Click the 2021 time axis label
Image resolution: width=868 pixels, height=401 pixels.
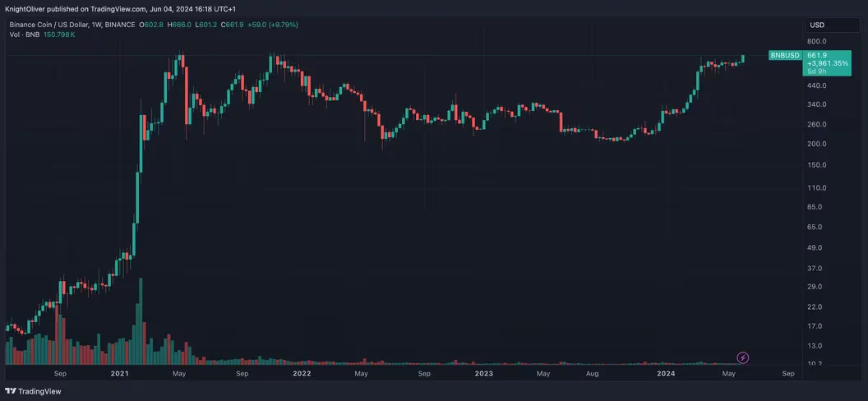pos(119,373)
